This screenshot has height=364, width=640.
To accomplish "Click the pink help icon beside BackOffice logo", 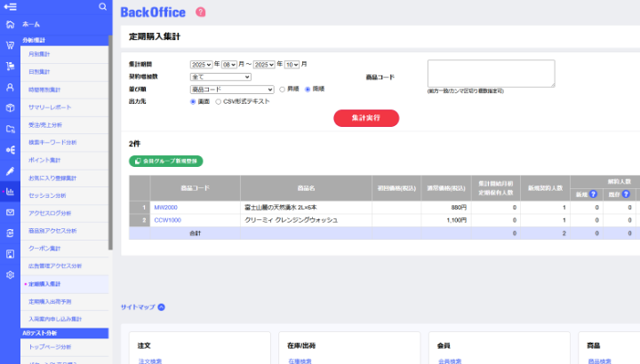I will pos(200,12).
